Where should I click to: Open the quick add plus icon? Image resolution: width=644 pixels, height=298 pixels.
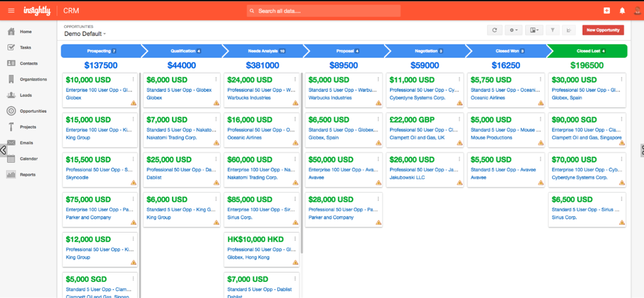pyautogui.click(x=607, y=11)
